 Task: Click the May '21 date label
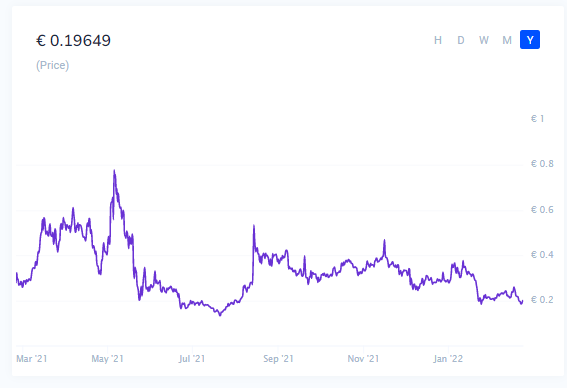click(107, 359)
